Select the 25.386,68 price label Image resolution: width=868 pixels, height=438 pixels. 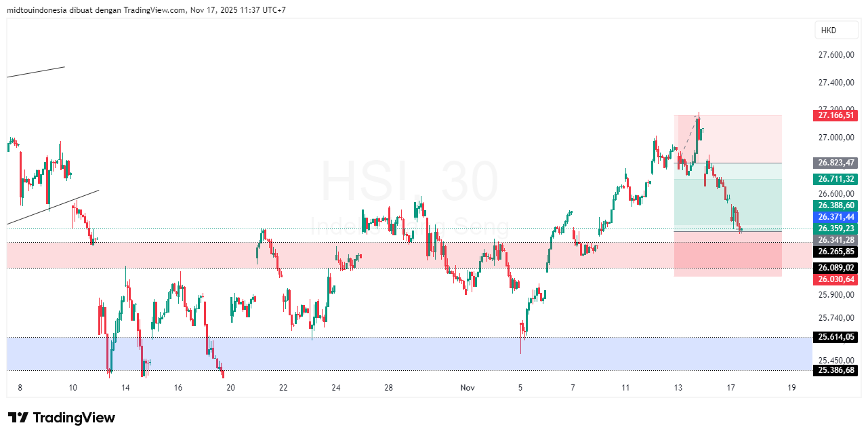[x=835, y=370]
